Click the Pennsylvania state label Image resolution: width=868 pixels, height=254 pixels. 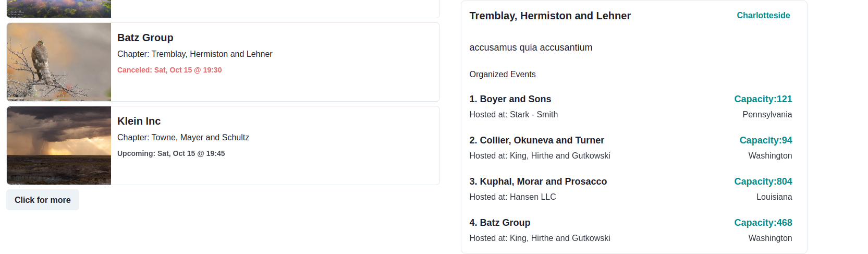tap(767, 115)
